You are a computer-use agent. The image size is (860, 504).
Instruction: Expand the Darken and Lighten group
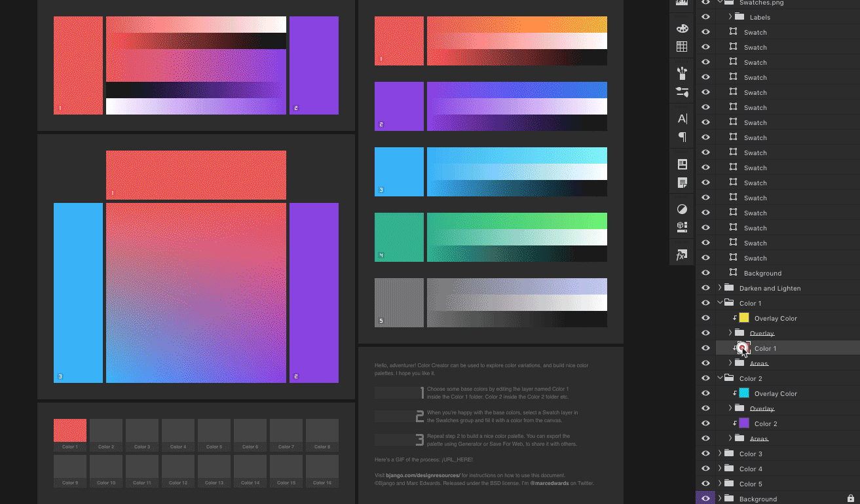click(720, 288)
